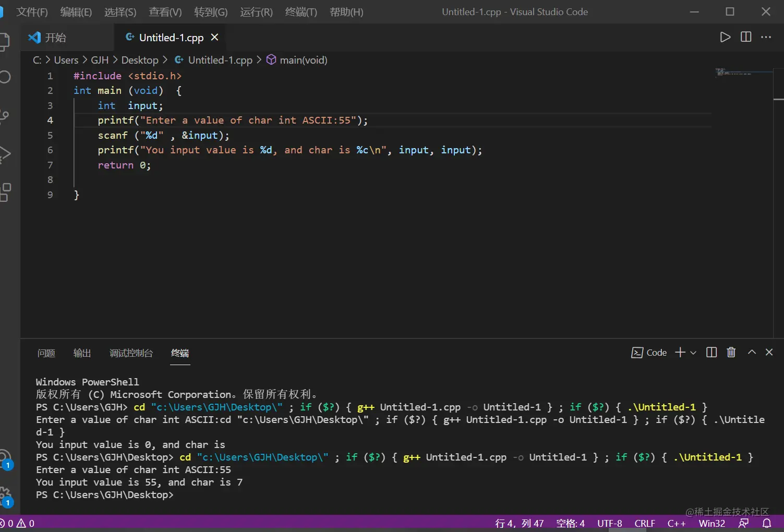Delete the terminal with the trash icon
Viewport: 784px width, 532px height.
[731, 353]
